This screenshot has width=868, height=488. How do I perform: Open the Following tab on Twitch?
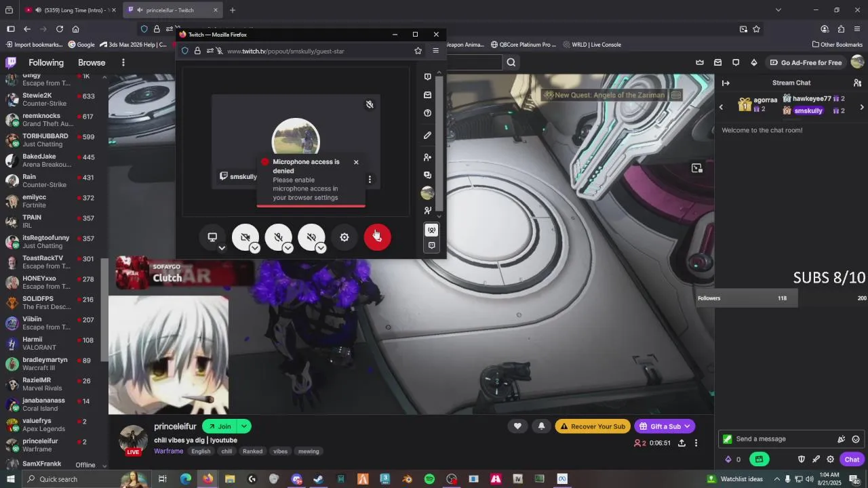point(46,62)
